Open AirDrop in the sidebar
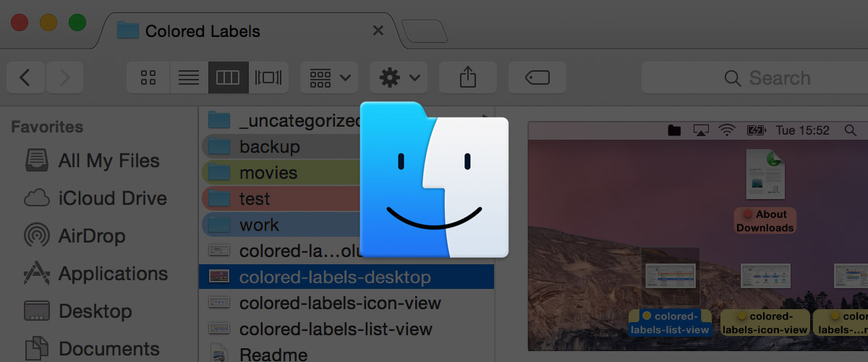 pyautogui.click(x=75, y=236)
